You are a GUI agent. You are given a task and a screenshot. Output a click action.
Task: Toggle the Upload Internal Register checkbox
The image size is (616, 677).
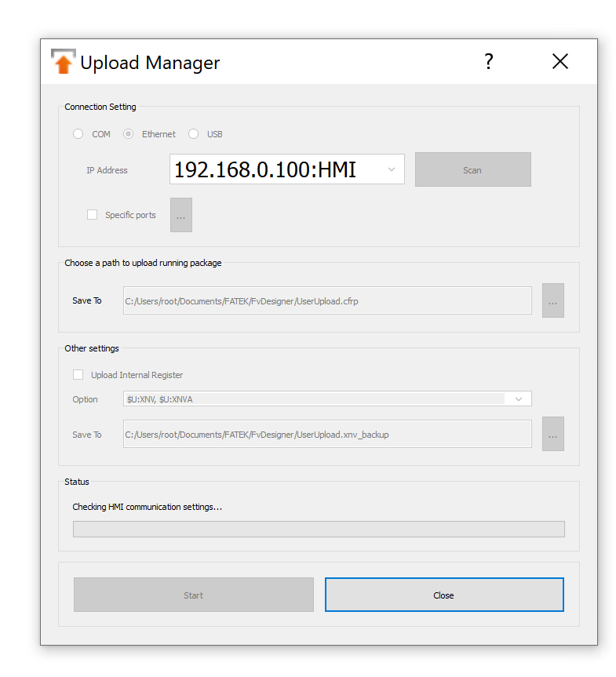[x=78, y=375]
